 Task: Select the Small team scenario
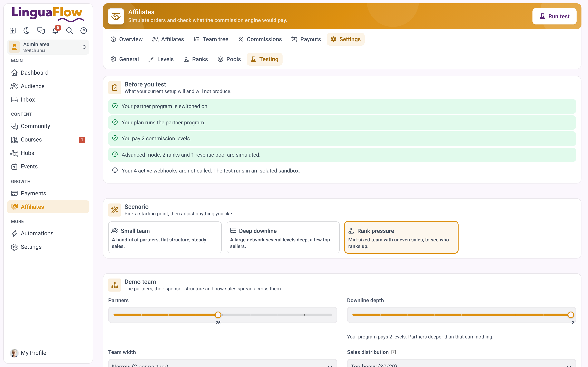pyautogui.click(x=165, y=237)
